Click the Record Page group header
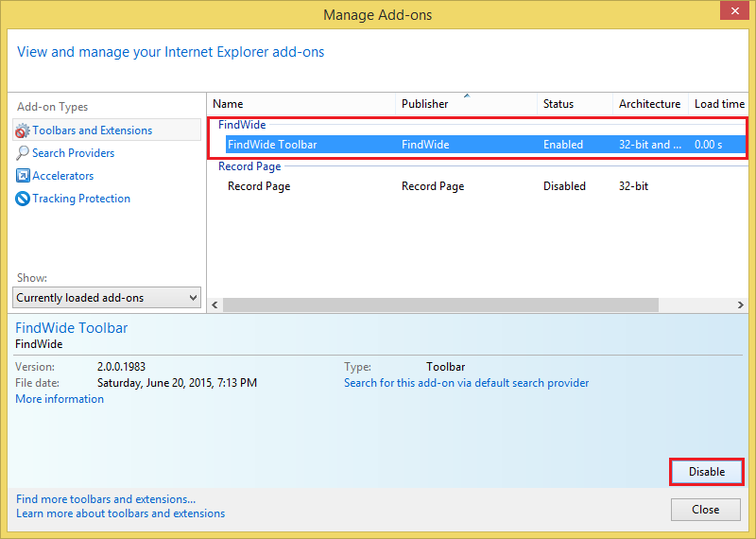The width and height of the screenshot is (756, 539). pos(249,166)
